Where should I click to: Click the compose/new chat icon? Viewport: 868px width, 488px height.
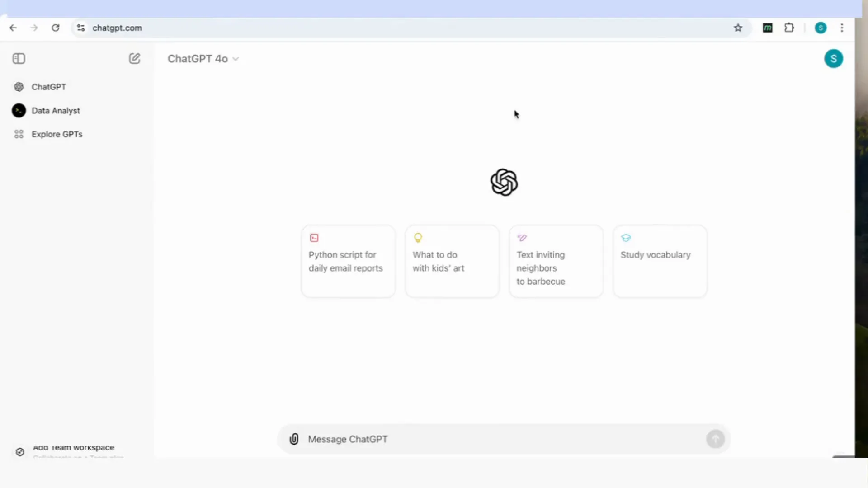[x=133, y=58]
